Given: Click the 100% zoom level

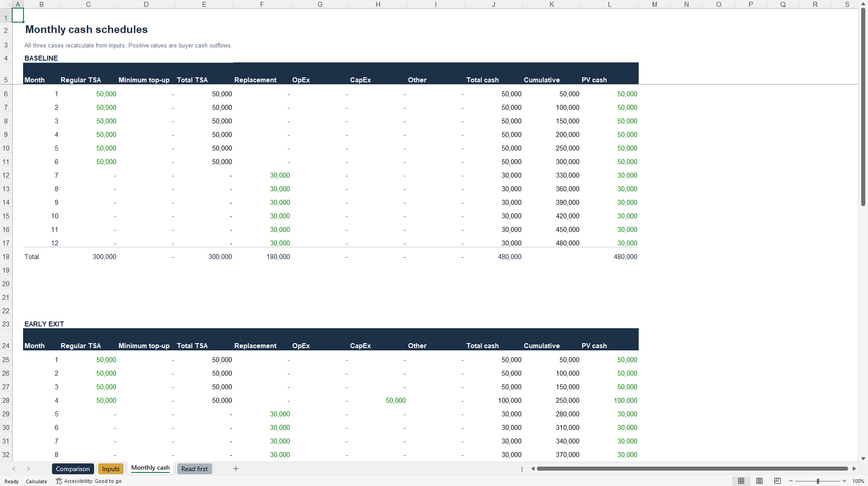Looking at the screenshot, I should tap(858, 481).
